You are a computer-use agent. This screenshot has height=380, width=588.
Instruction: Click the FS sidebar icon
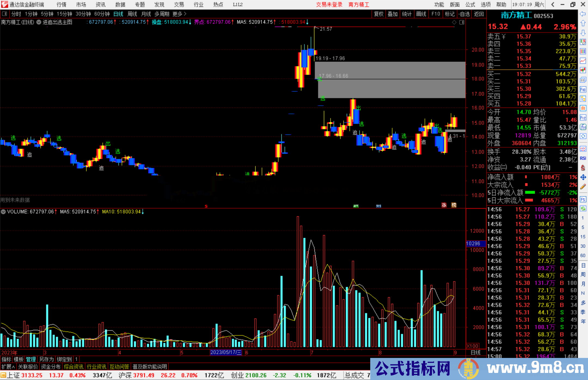pyautogui.click(x=583, y=199)
